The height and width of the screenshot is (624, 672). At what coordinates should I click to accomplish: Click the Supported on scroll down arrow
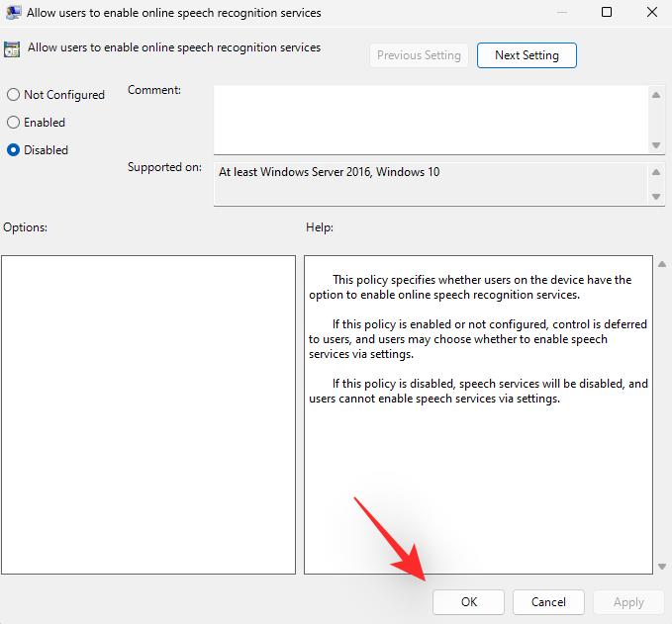coord(656,197)
